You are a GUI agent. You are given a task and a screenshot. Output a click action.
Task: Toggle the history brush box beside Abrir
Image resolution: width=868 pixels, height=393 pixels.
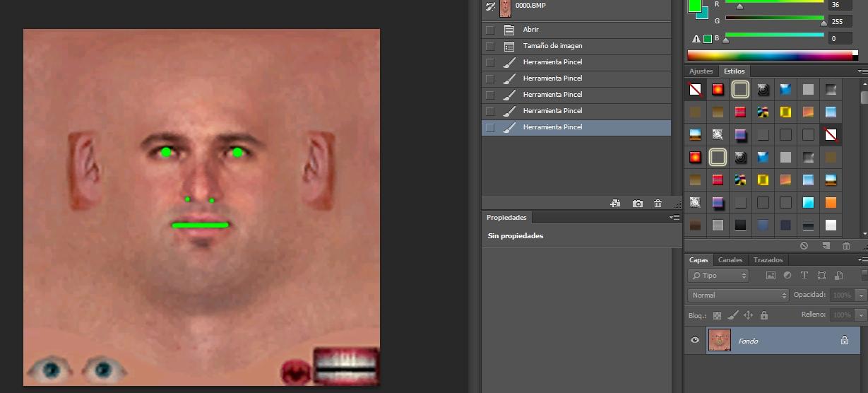[x=489, y=30]
